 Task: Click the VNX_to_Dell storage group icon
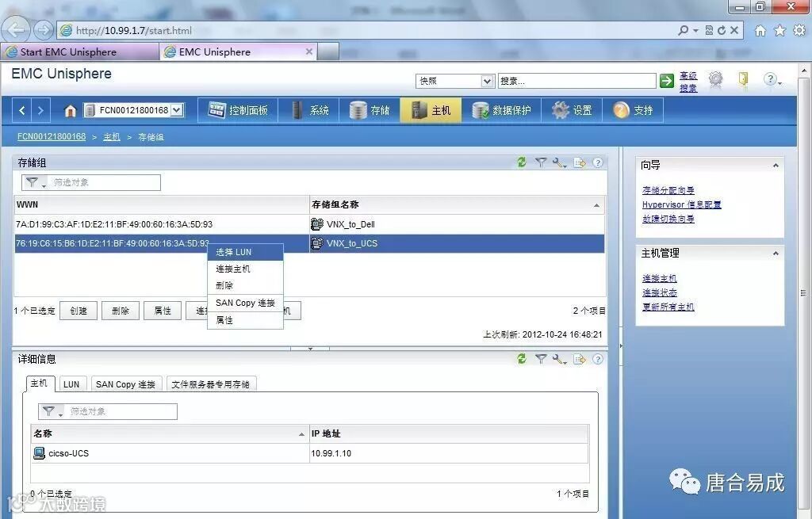click(317, 224)
